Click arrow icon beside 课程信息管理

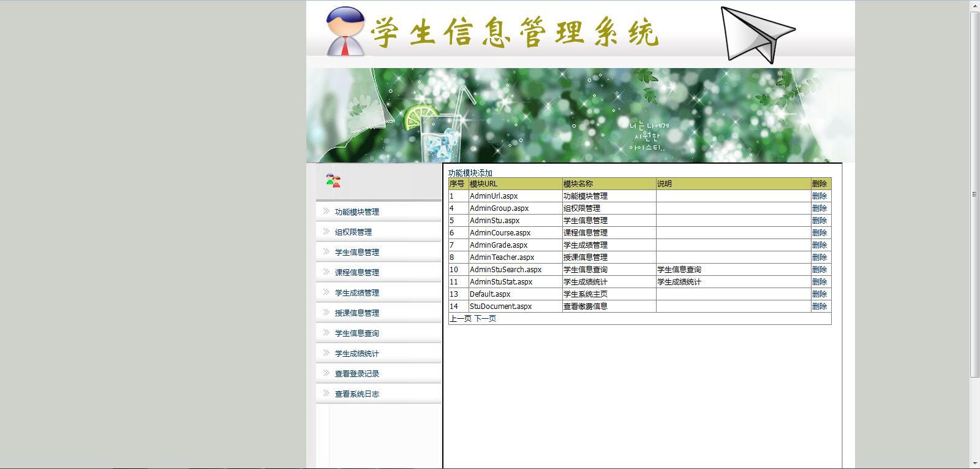[326, 272]
